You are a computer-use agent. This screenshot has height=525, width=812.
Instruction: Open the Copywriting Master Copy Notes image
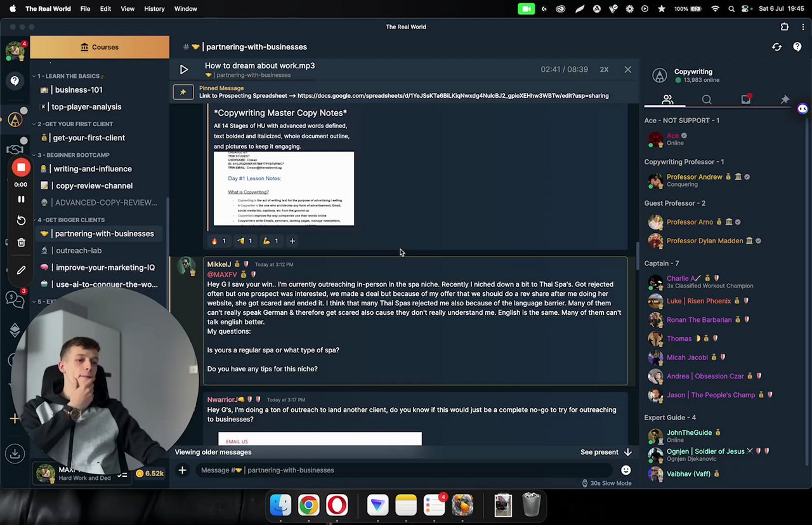click(284, 189)
